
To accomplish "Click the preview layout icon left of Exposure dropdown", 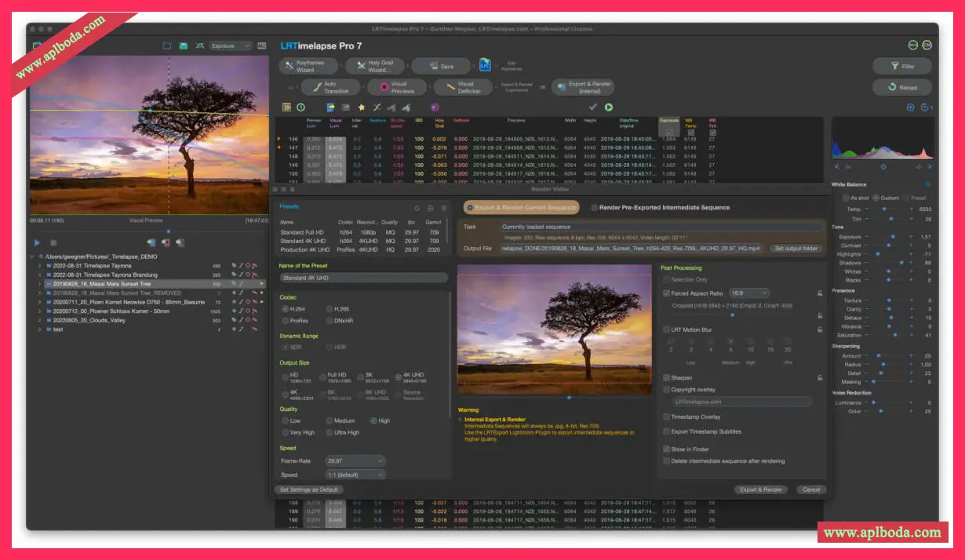I will click(166, 46).
